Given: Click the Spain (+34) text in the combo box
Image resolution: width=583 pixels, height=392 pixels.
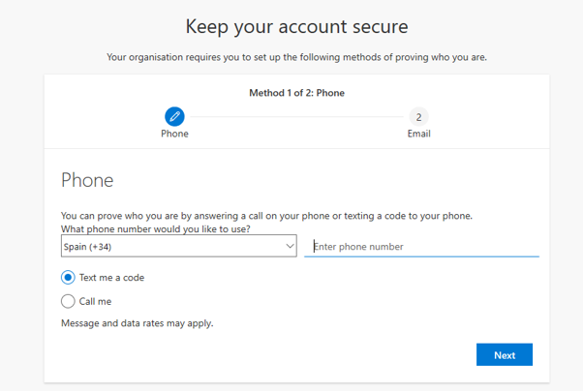Looking at the screenshot, I should (87, 247).
